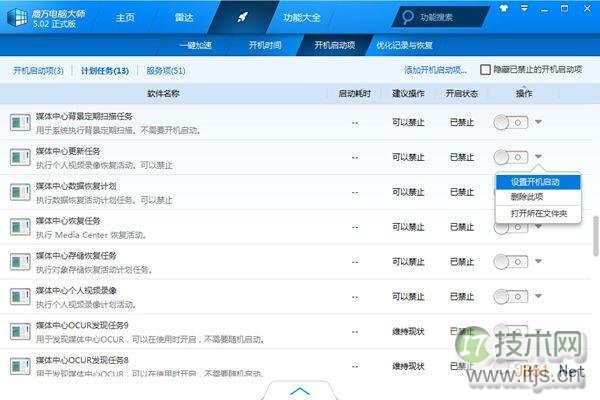Click the 媒体中心背景定期扫描任务 program icon
600x400 pixels.
click(x=20, y=122)
